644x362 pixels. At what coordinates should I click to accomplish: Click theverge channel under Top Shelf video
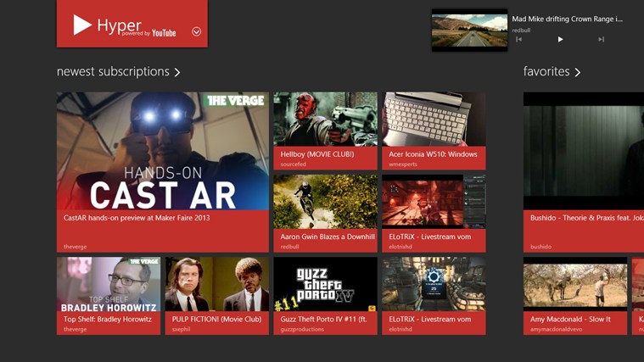click(76, 329)
